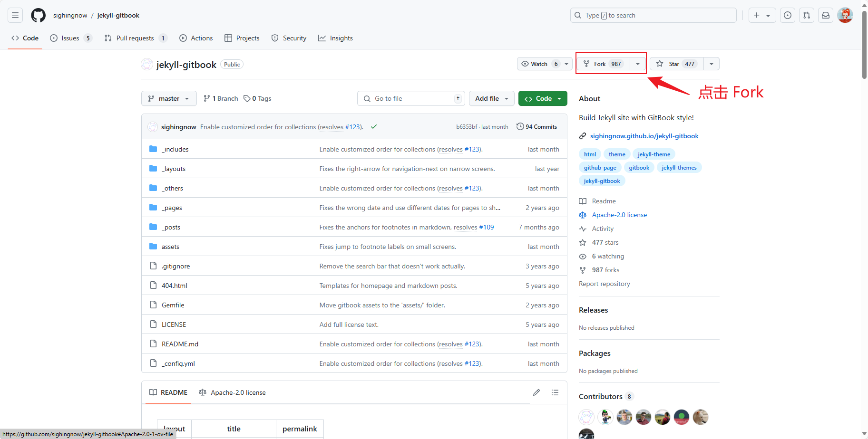Click the Fork button
The image size is (868, 439).
(603, 64)
